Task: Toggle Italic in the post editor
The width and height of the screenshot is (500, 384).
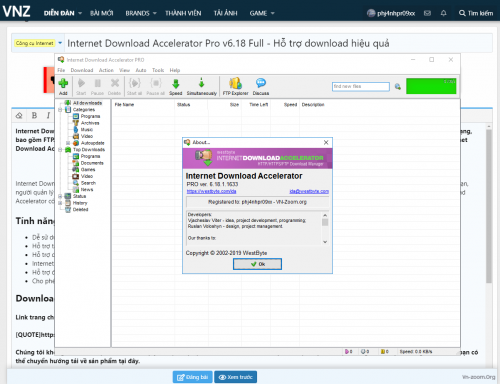Action: coord(48,115)
